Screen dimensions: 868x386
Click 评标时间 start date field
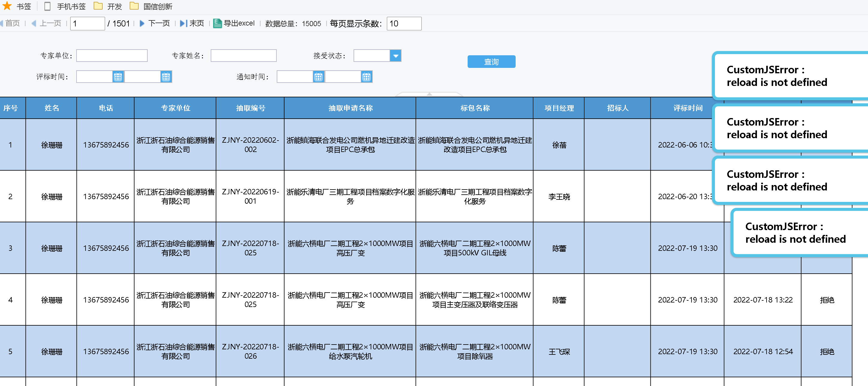[x=94, y=77]
